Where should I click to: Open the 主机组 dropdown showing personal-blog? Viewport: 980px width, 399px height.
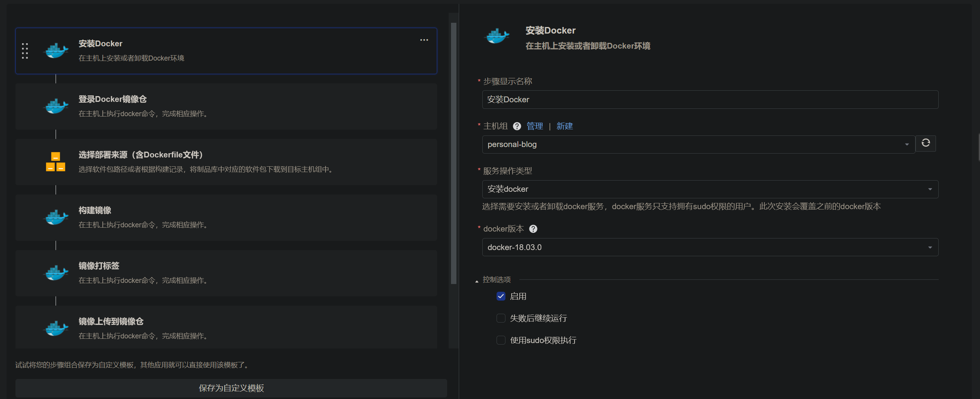(699, 144)
